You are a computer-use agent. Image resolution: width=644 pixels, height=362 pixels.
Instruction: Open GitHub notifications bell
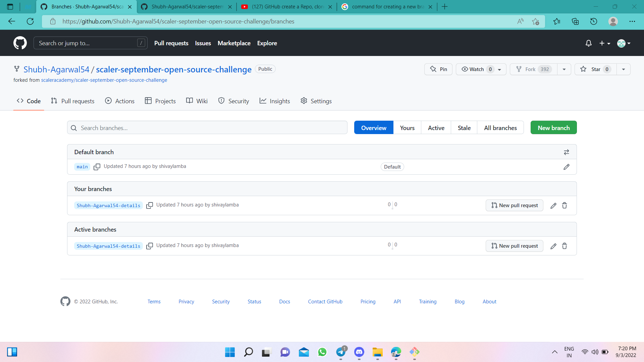coord(589,43)
